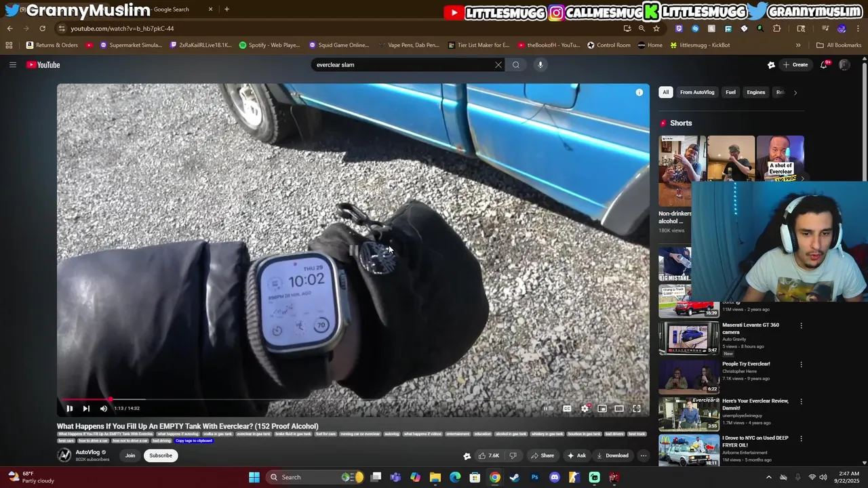
Task: Open options for 'I Drove to NYC' video
Action: click(801, 439)
